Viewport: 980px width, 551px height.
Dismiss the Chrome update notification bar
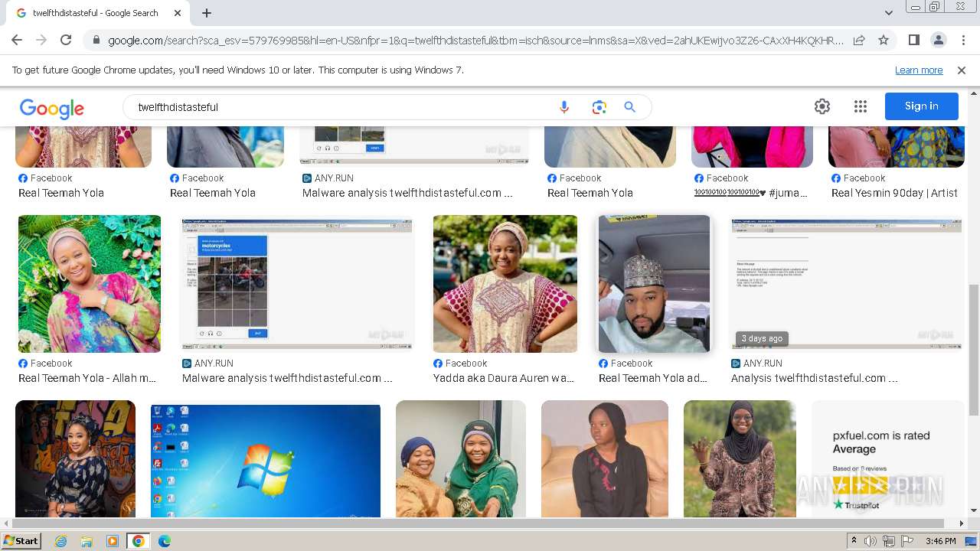(x=962, y=70)
